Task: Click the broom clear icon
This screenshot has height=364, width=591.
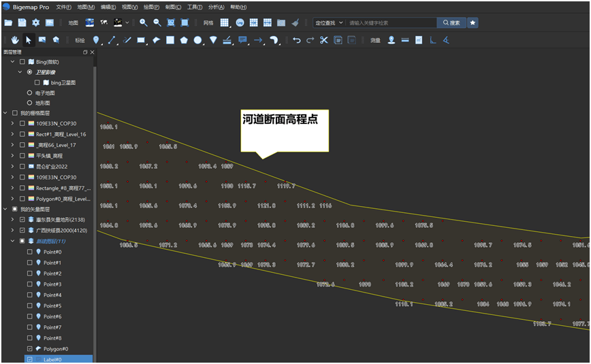Action: [x=295, y=22]
